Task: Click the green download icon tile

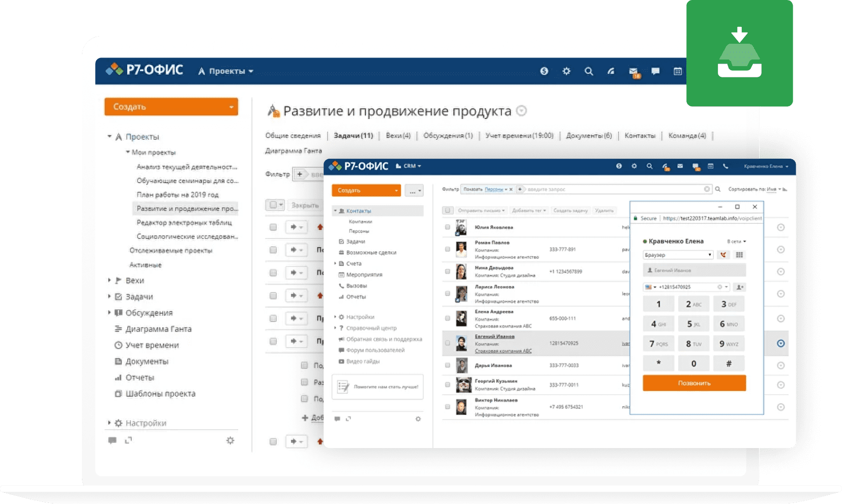Action: click(x=739, y=53)
